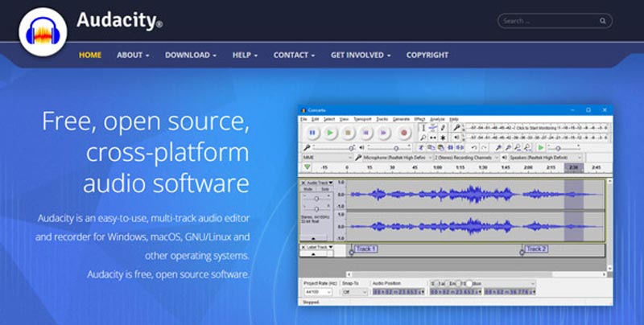The image size is (644, 325).
Task: Click the Pause transport button
Action: (312, 133)
